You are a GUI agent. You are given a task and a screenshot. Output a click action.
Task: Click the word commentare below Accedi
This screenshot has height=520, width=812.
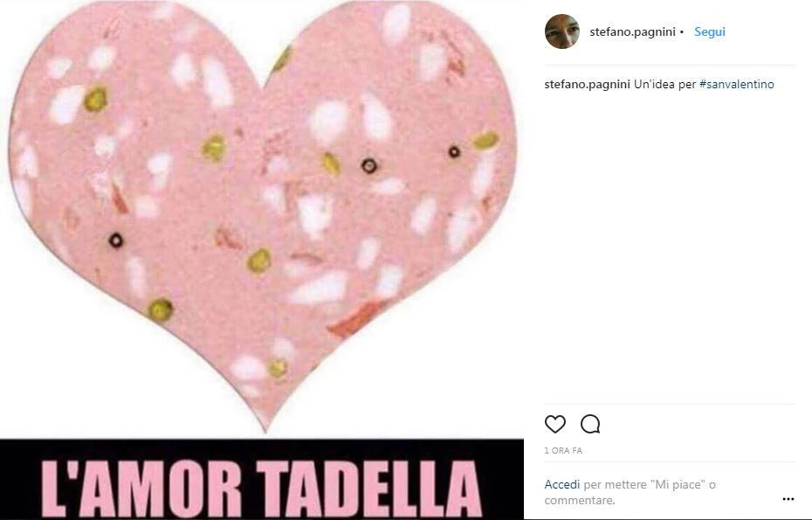coord(580,500)
